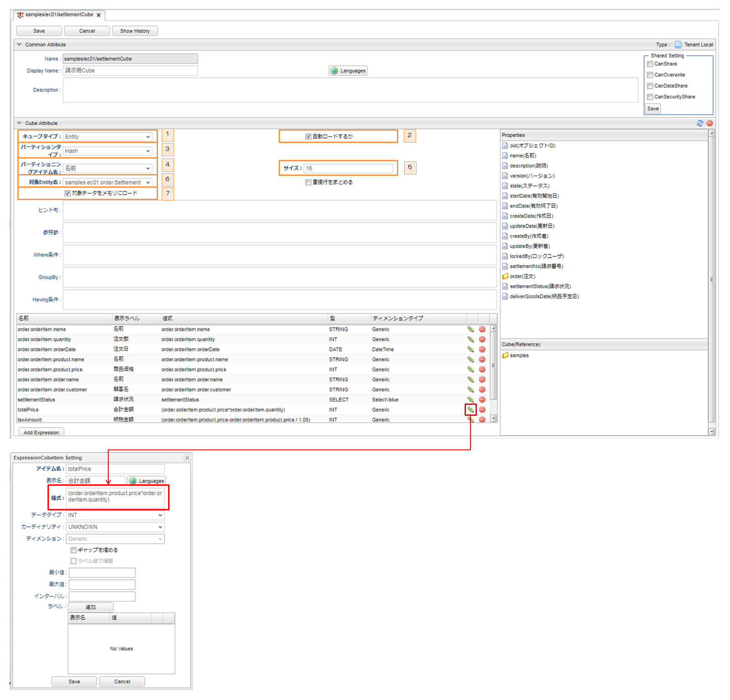Check the CanDataShare option

650,86
